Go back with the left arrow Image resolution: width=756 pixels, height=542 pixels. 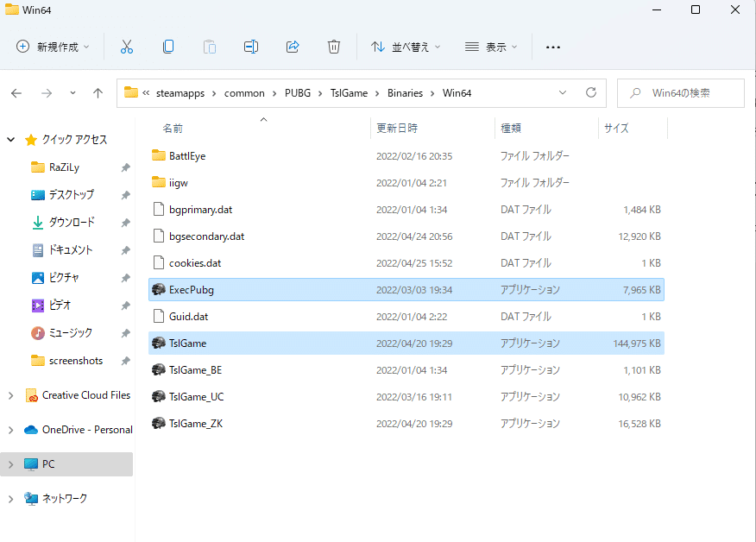pyautogui.click(x=16, y=93)
